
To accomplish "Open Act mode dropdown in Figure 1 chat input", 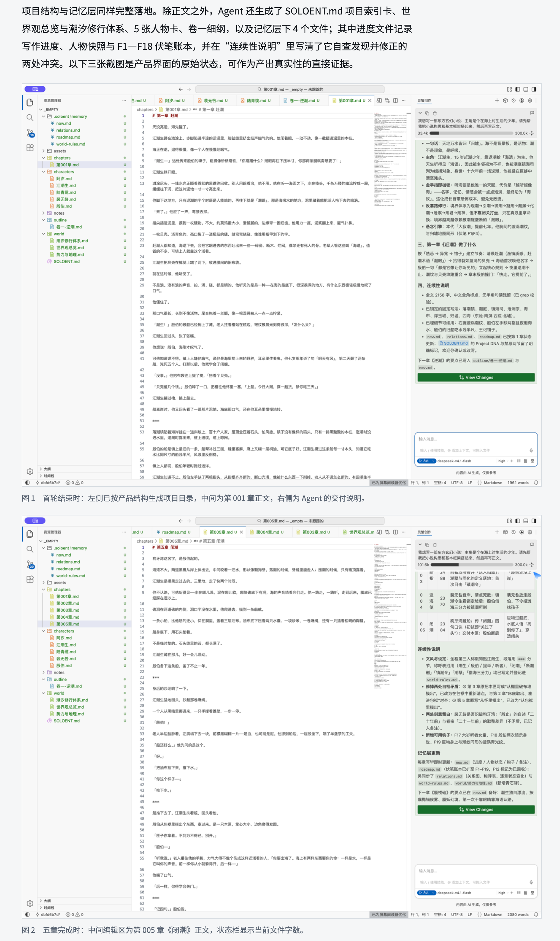I will coord(427,461).
